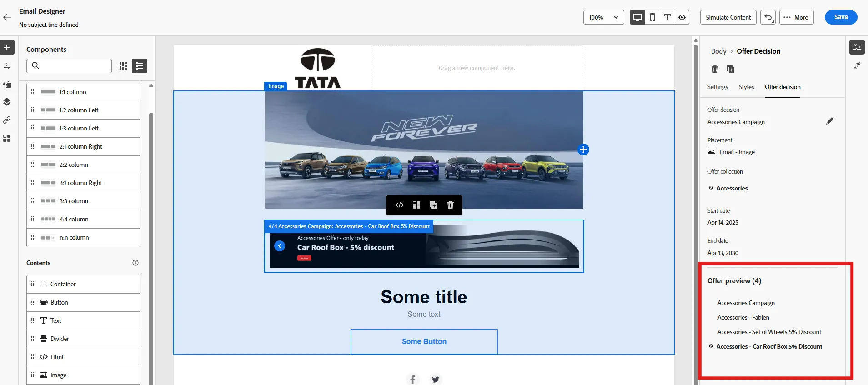Switch components to grid view

[123, 66]
